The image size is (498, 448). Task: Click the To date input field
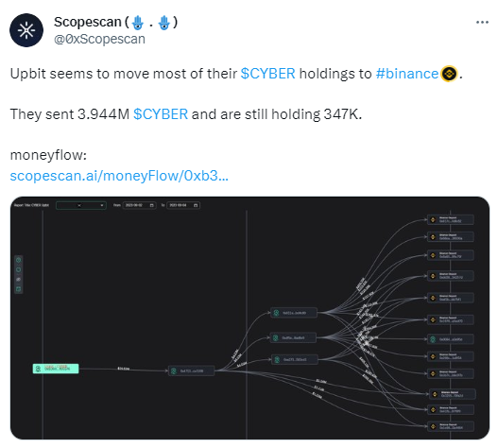tap(183, 205)
